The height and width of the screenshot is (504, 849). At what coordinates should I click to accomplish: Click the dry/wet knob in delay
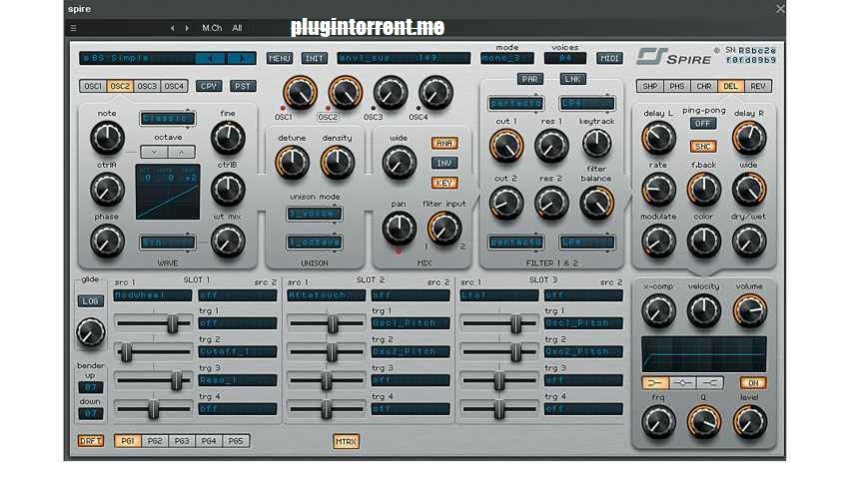[749, 242]
